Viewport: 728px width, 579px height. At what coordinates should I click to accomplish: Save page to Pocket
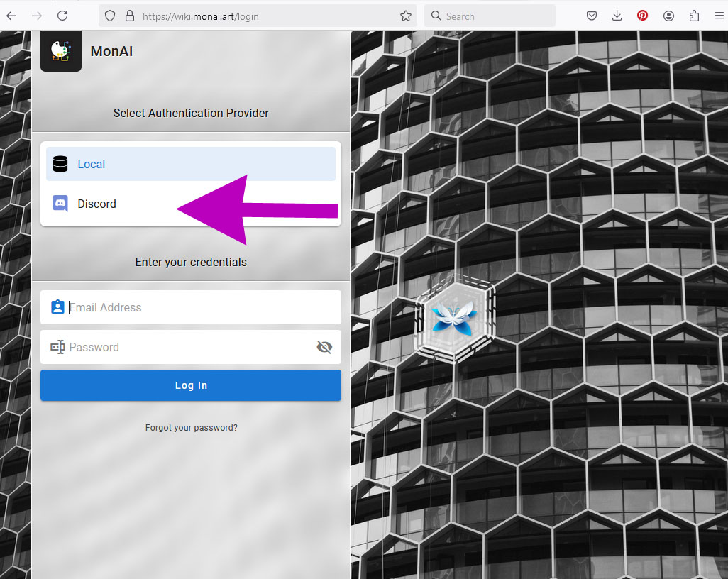pos(592,16)
